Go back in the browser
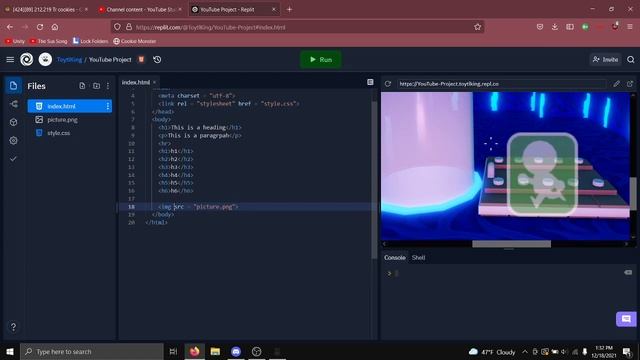The height and width of the screenshot is (360, 640). [x=10, y=27]
